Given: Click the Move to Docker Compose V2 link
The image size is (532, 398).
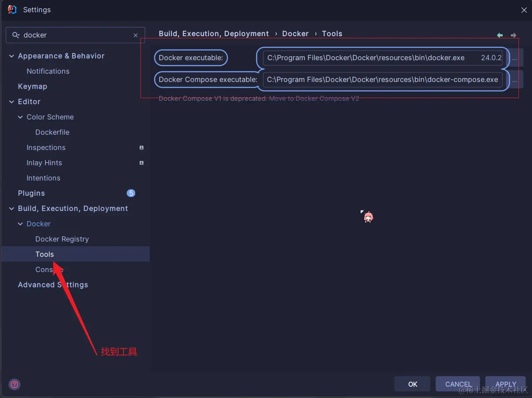Looking at the screenshot, I should pyautogui.click(x=314, y=99).
